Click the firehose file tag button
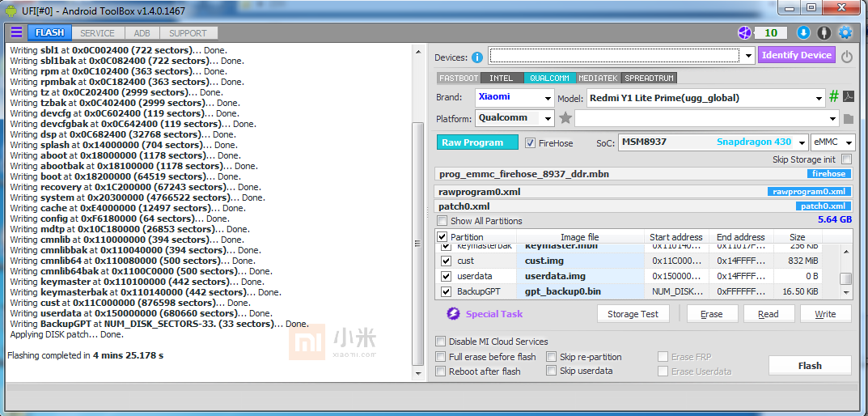868x416 pixels. pyautogui.click(x=828, y=174)
